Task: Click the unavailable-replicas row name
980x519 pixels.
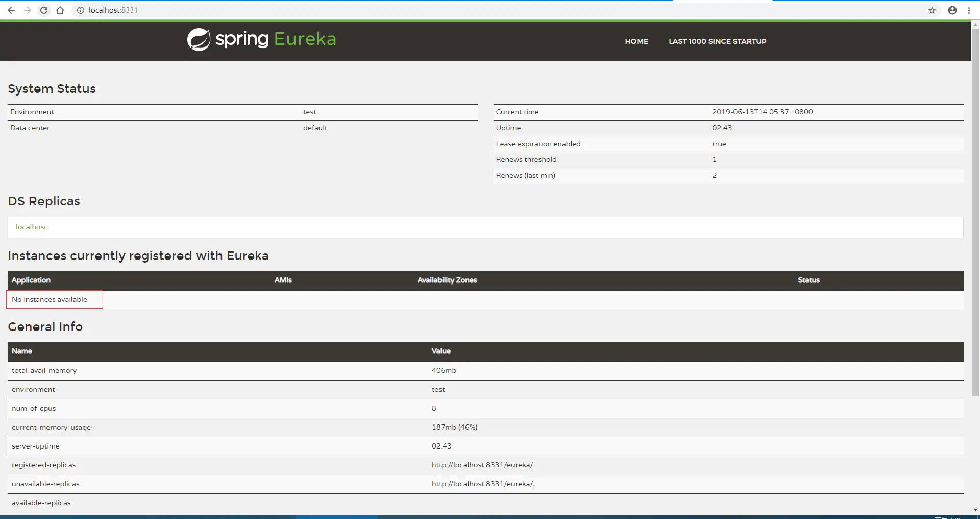Action: 45,484
